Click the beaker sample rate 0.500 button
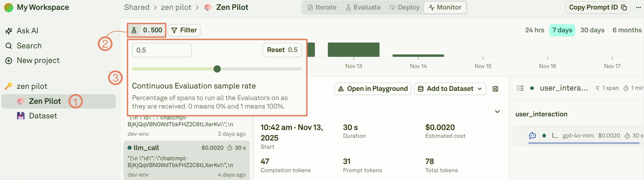Viewport: 644px width, 180px height. [x=147, y=30]
